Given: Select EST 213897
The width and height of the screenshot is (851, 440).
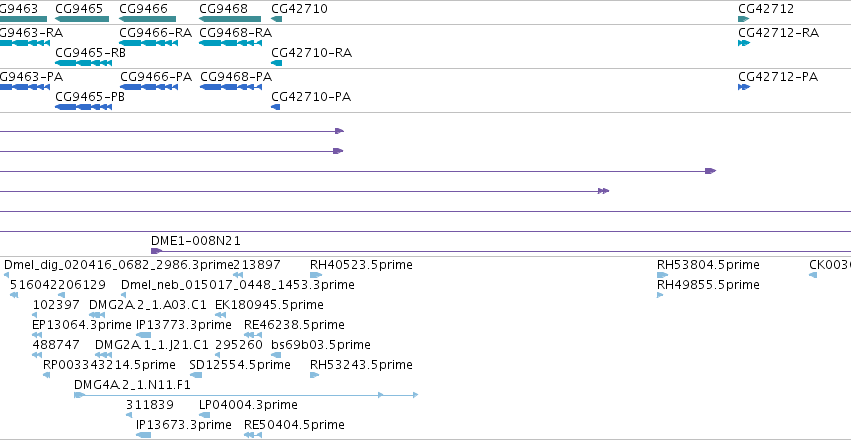Looking at the screenshot, I should pyautogui.click(x=238, y=275).
